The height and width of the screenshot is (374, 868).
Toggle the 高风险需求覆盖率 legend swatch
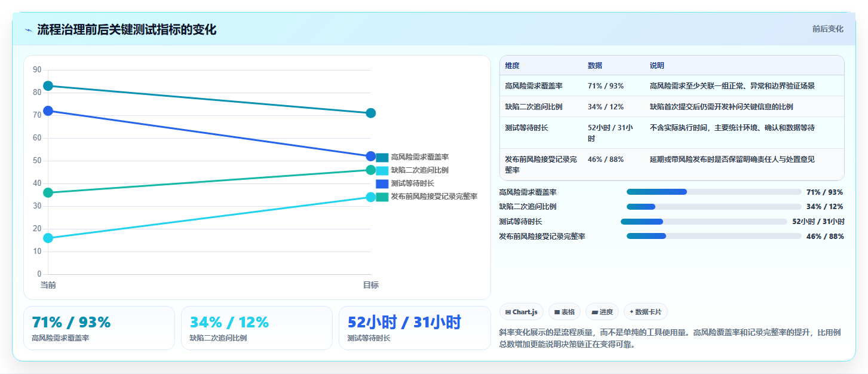382,157
